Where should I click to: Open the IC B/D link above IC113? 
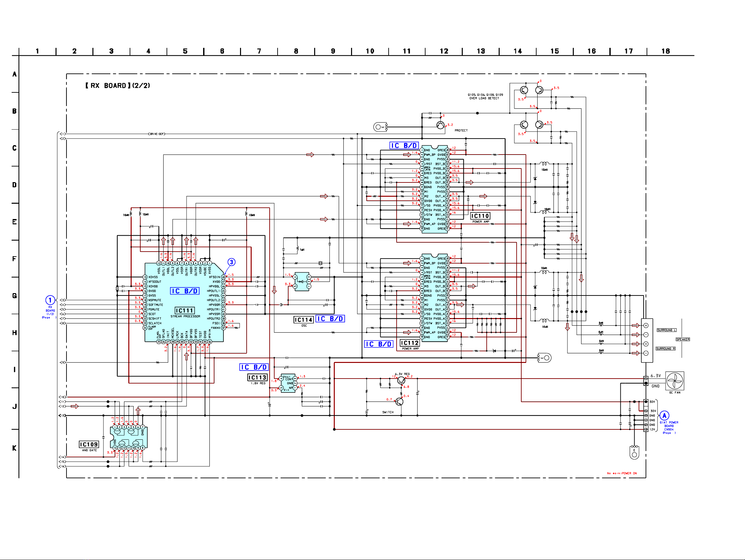(254, 367)
